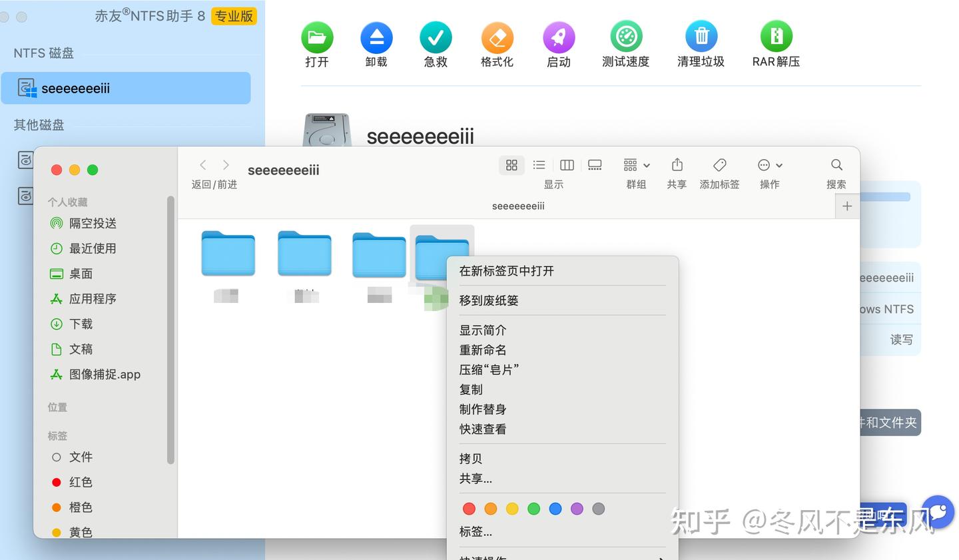This screenshot has width=959, height=560.
Task: Select seeeeeeeiii disk in NTFS sidebar
Action: point(126,88)
